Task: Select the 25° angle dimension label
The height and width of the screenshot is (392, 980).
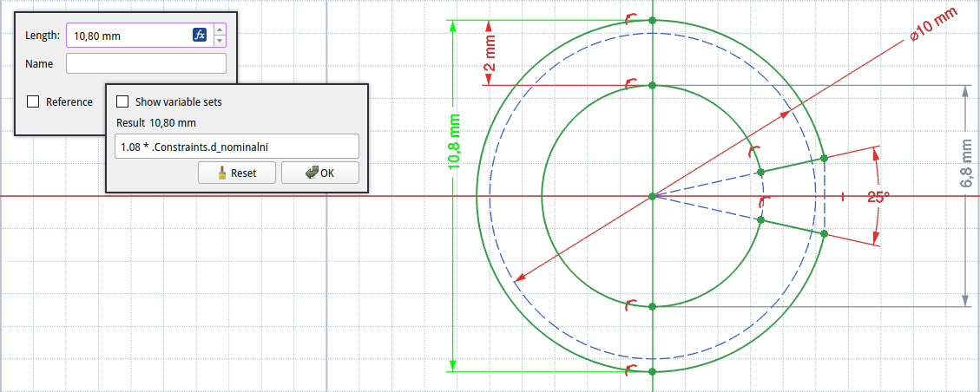Action: 878,197
